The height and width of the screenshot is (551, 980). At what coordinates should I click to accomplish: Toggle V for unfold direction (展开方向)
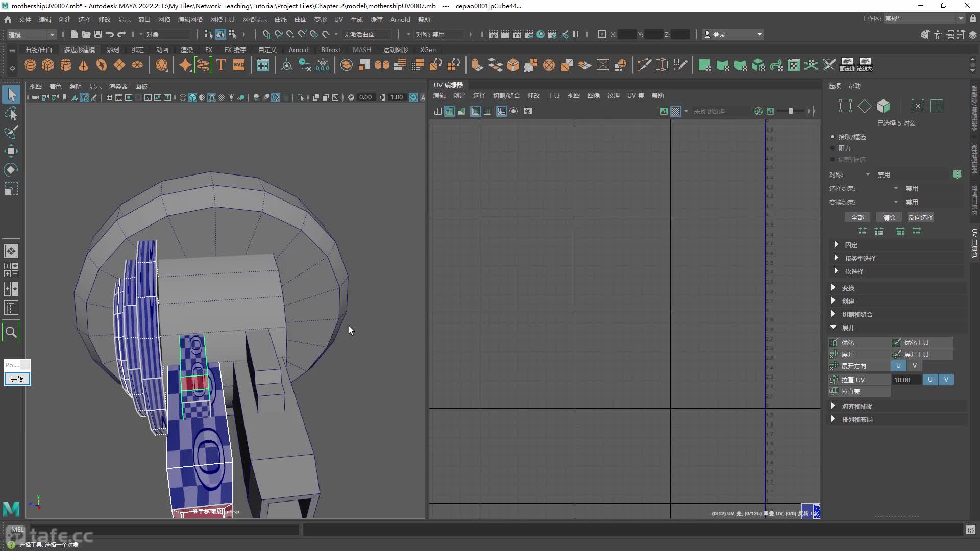click(x=915, y=366)
